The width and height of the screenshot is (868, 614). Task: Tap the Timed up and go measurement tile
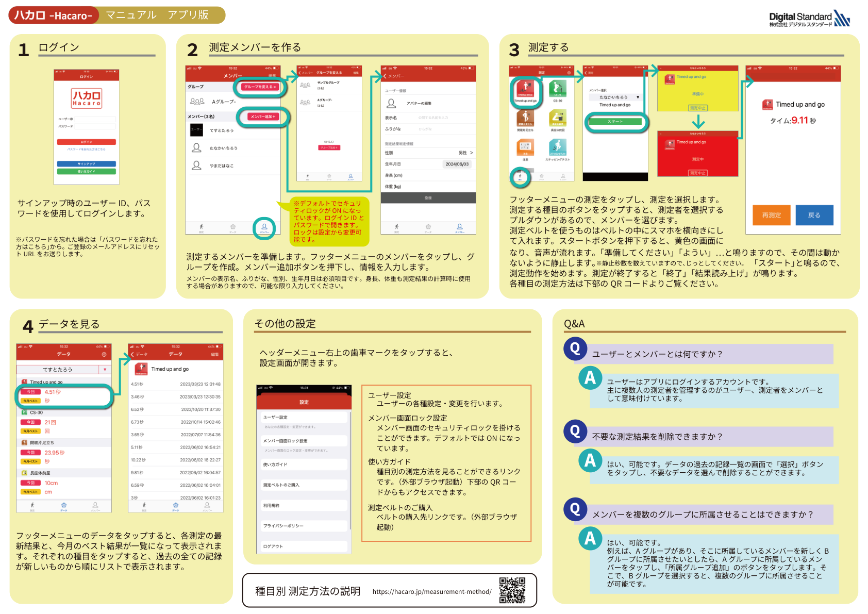click(525, 89)
